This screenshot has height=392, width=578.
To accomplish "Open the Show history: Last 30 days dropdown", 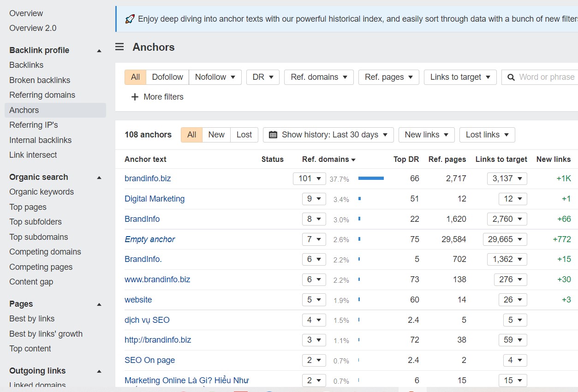I will point(328,135).
